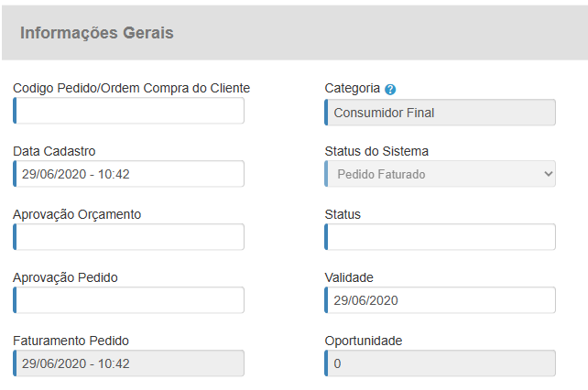This screenshot has width=588, height=390.
Task: Click the Categoria field showing Consumidor Final
Action: 441,113
